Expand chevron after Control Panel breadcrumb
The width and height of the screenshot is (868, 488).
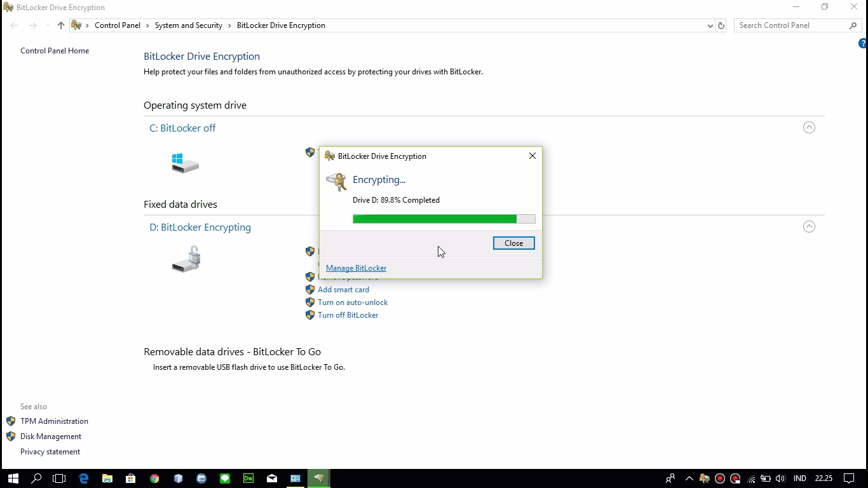tap(148, 25)
